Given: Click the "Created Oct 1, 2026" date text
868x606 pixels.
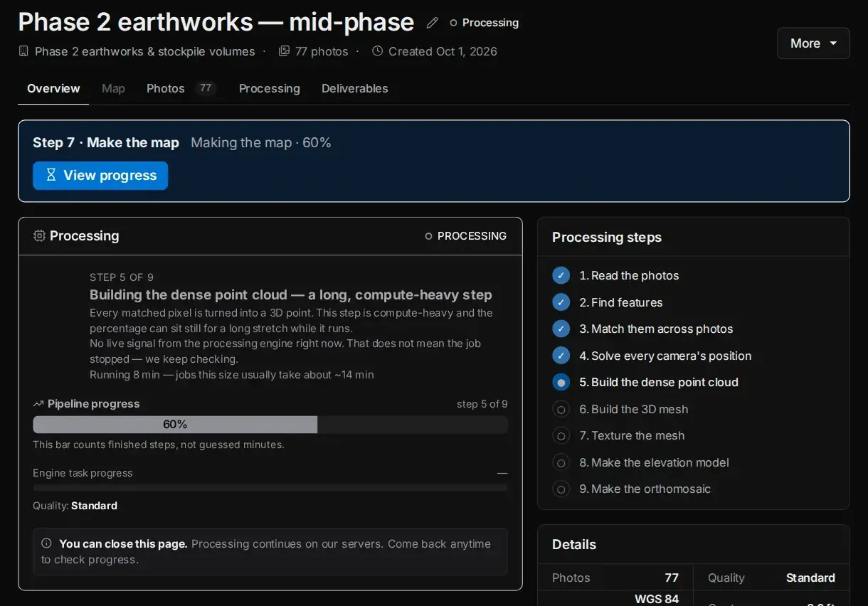Looking at the screenshot, I should [443, 51].
